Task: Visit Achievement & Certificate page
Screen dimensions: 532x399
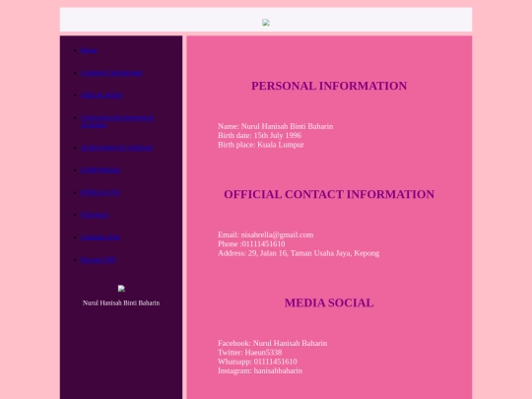Action: (116, 148)
